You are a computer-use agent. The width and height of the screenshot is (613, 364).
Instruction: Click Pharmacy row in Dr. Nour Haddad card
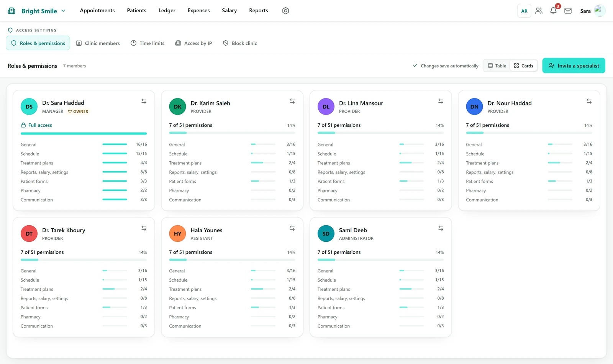(529, 190)
